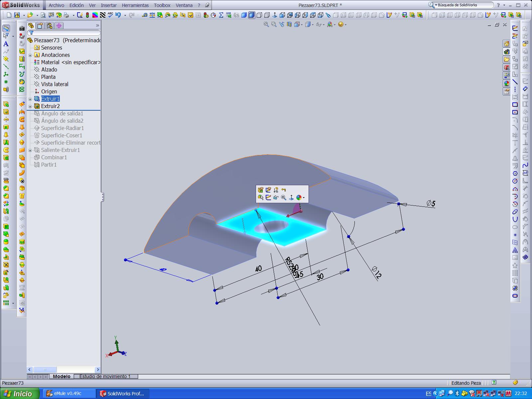This screenshot has height=399, width=532.
Task: Click the Inicio start button
Action: click(20, 394)
